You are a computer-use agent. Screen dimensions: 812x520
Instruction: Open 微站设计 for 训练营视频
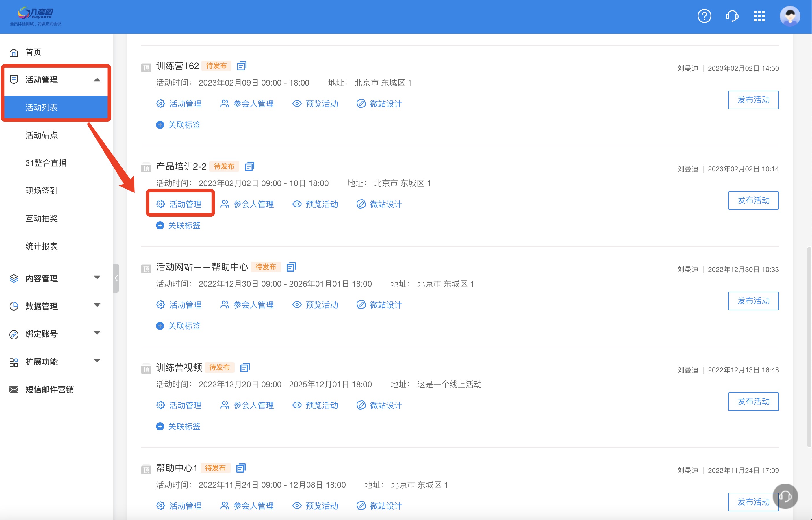(x=379, y=405)
